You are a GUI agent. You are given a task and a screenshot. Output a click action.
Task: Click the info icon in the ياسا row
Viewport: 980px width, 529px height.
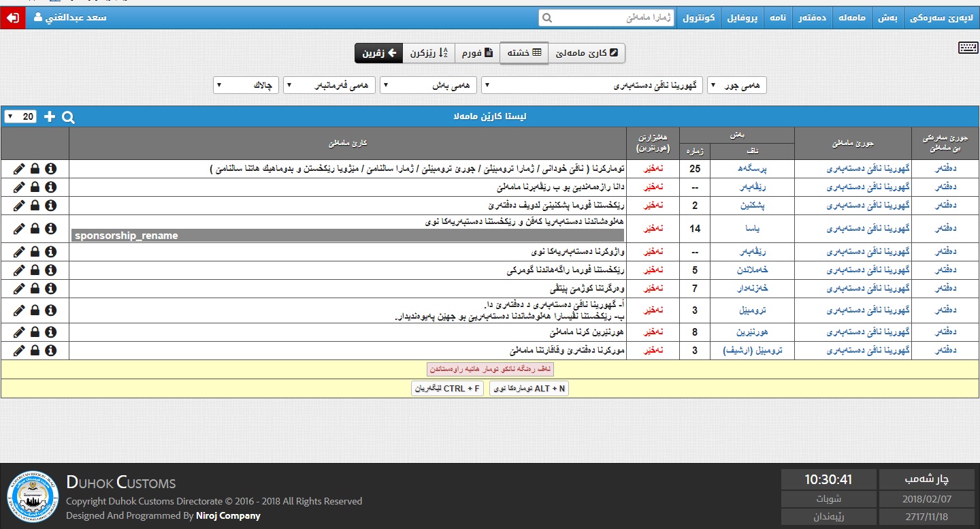(x=50, y=228)
